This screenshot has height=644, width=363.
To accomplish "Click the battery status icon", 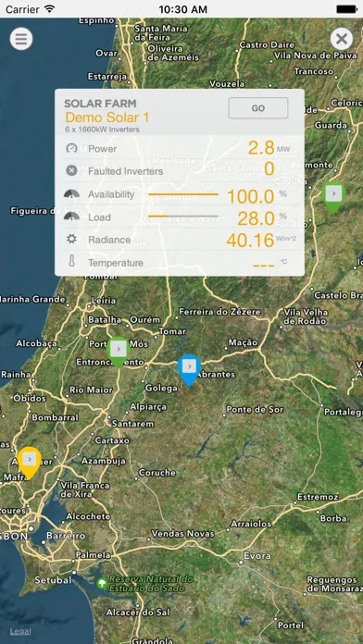I will 346,8.
